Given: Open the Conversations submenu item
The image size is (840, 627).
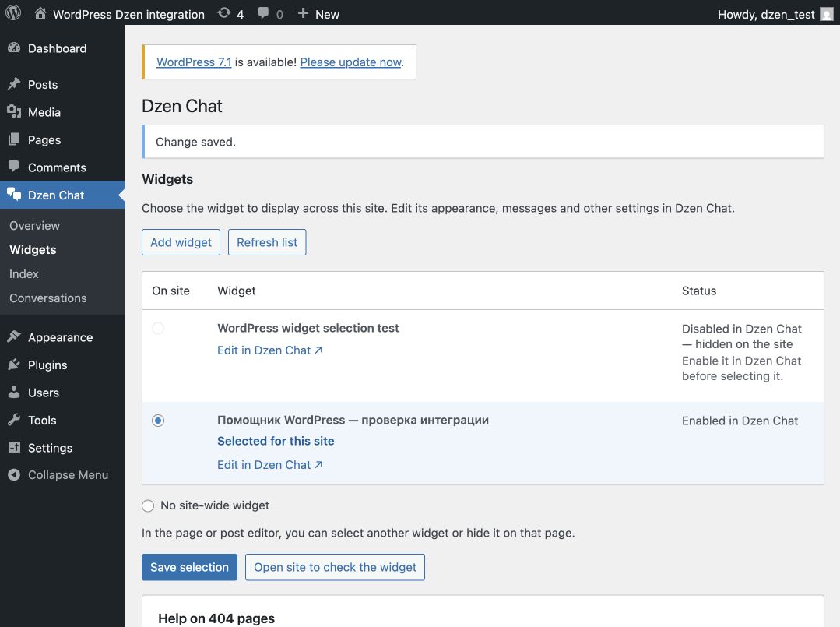Looking at the screenshot, I should (47, 298).
